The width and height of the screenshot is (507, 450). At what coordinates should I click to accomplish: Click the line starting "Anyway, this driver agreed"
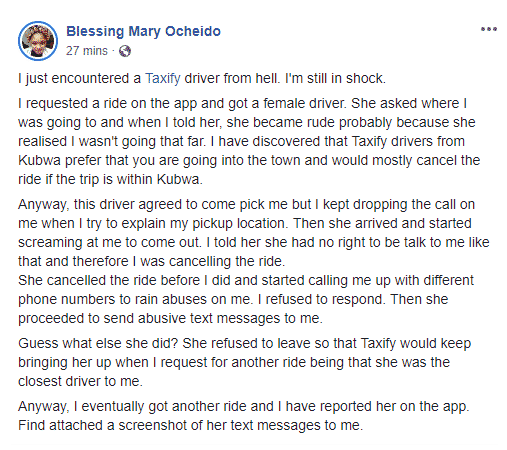click(x=246, y=204)
